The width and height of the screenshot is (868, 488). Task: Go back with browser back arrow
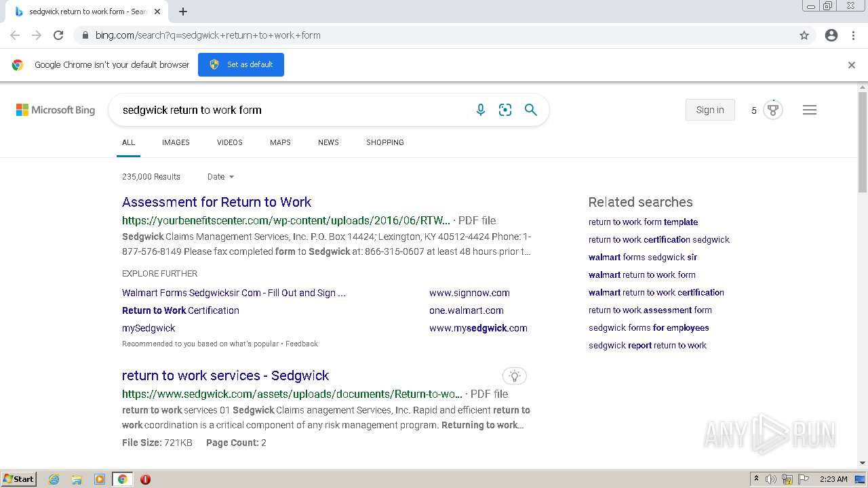[15, 35]
